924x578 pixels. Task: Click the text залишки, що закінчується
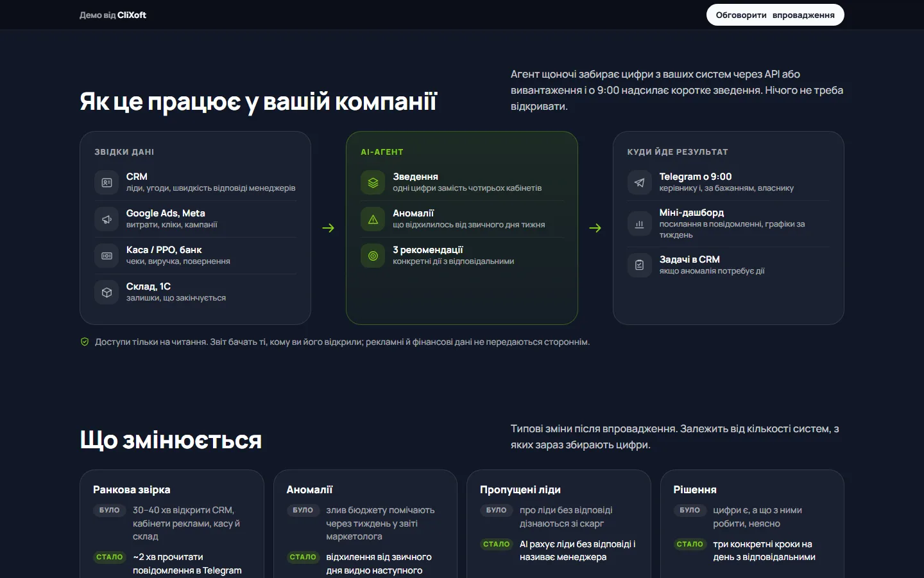[x=176, y=298]
